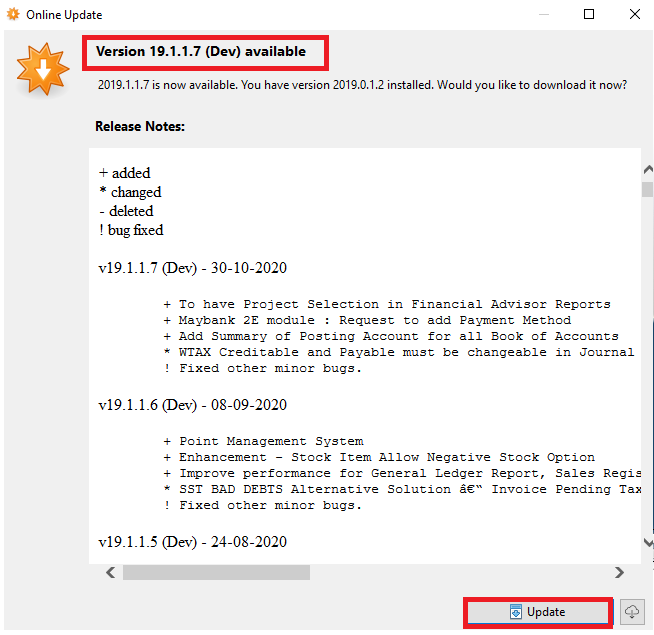Click the '! bug fixed' legend line
The height and width of the screenshot is (635, 654).
[x=131, y=230]
